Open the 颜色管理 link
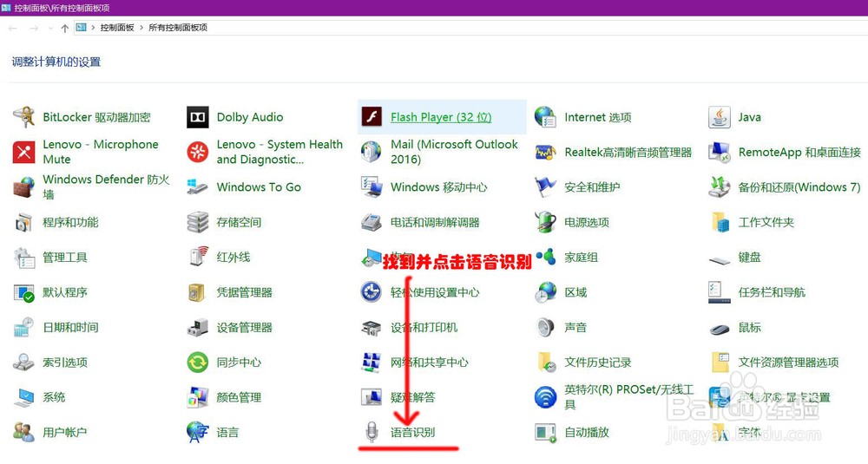The width and height of the screenshot is (868, 464). tap(239, 397)
